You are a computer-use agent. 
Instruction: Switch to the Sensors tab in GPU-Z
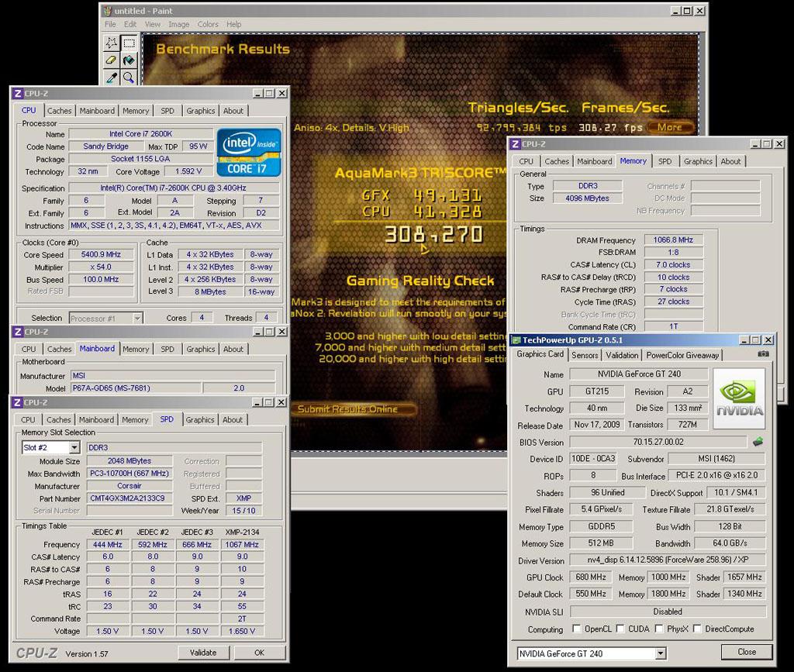click(585, 355)
